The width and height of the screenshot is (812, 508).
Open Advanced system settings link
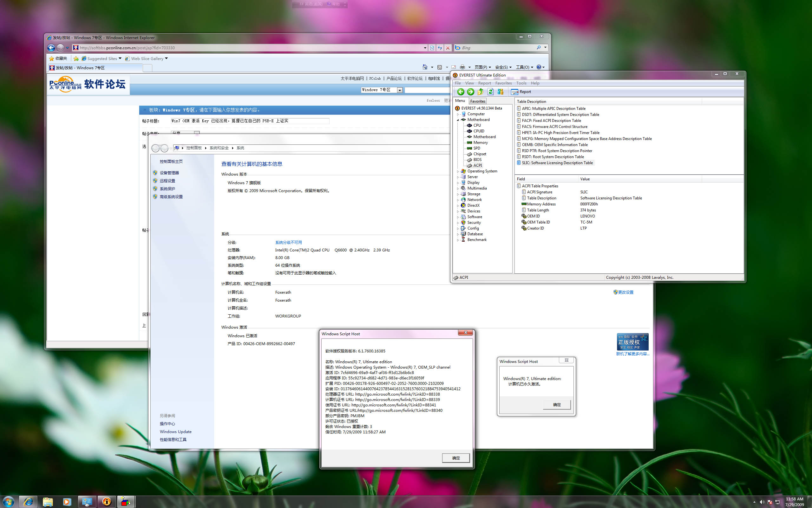point(171,197)
